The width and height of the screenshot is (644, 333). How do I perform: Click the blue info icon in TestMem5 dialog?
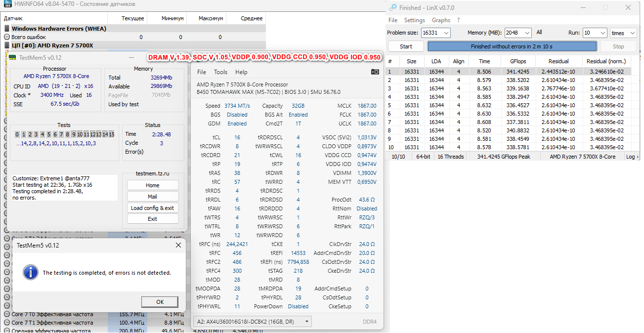click(31, 272)
